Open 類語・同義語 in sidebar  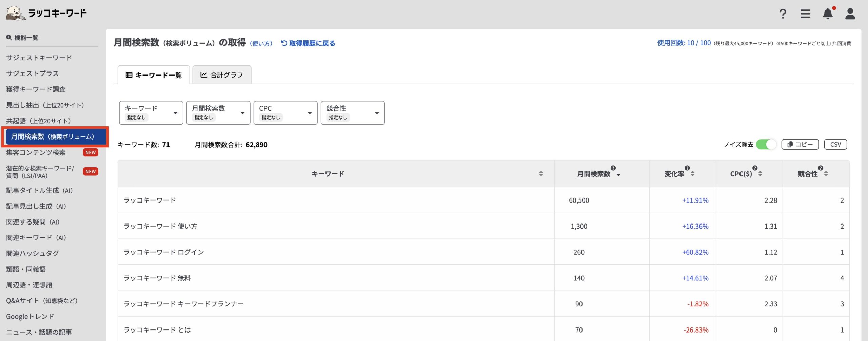point(26,269)
